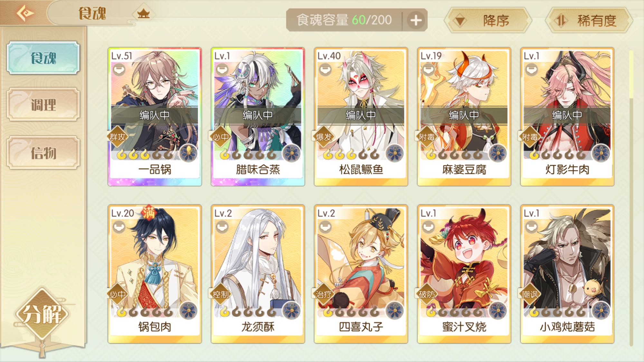
Task: Toggle the bowl marker on 蜜汁叉烧 card
Action: point(428,227)
